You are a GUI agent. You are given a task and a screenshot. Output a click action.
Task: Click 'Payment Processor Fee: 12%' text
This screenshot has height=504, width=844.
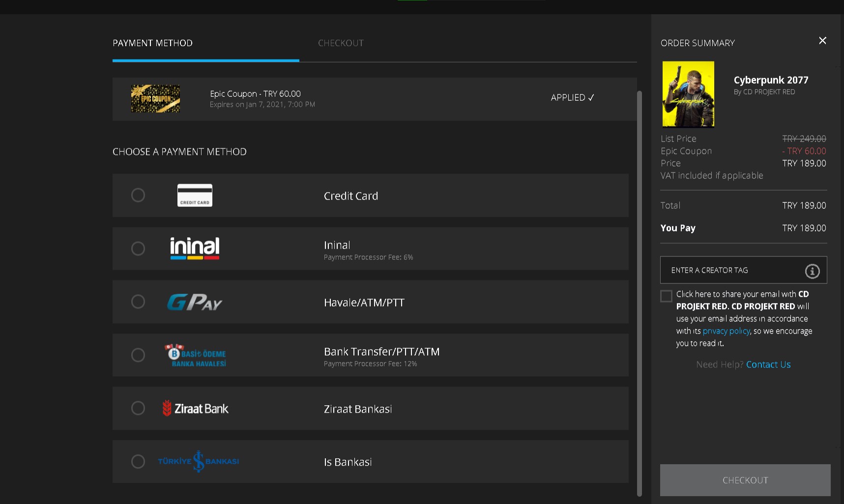pyautogui.click(x=370, y=364)
